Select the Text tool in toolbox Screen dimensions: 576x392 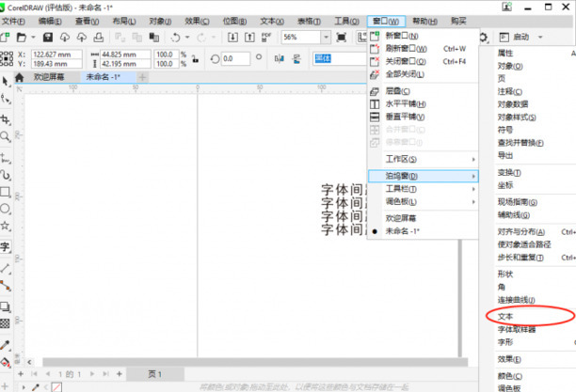click(6, 247)
